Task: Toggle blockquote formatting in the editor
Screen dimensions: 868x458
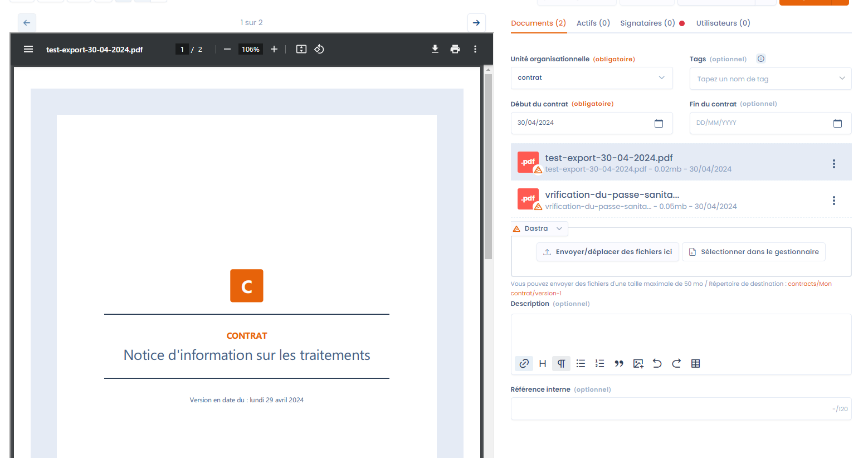Action: (x=619, y=364)
